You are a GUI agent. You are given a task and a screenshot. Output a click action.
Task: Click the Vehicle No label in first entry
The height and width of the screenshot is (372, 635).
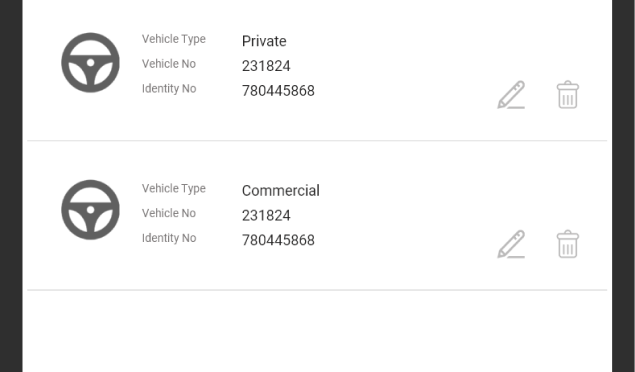coord(169,64)
